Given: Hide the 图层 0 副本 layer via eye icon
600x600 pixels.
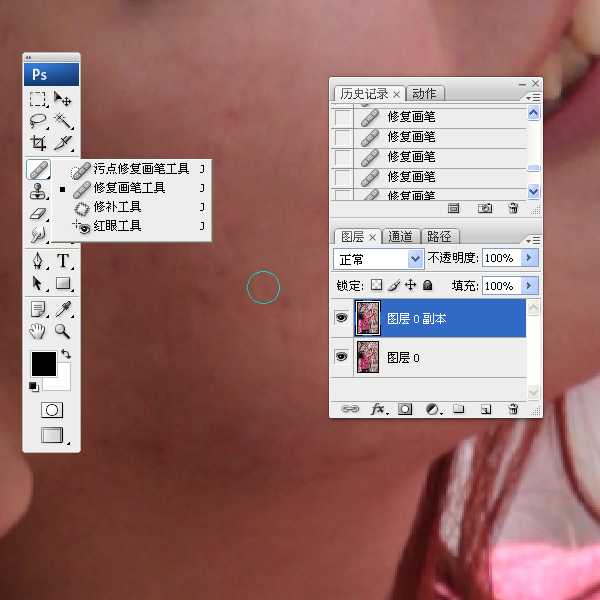Looking at the screenshot, I should [x=342, y=320].
